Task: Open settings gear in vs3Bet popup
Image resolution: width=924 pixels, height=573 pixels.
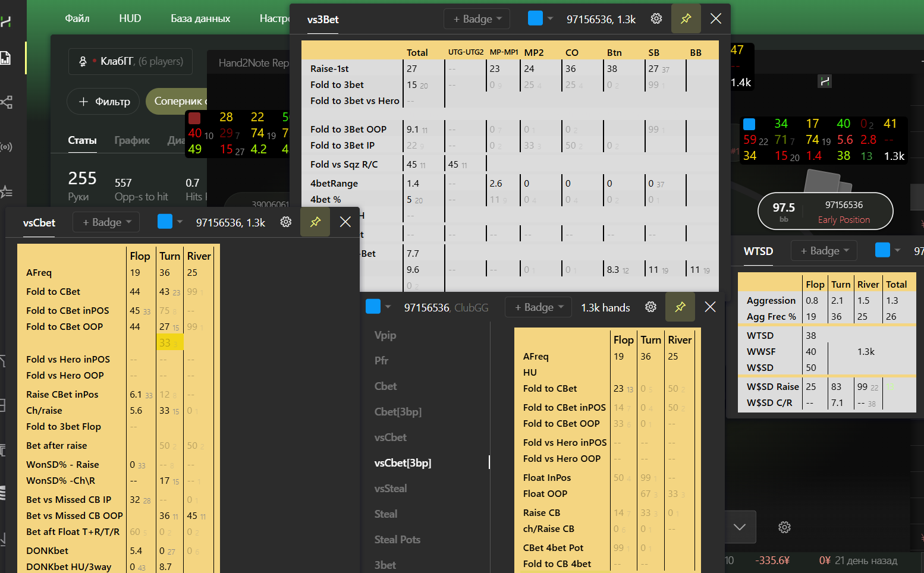Action: (x=656, y=18)
